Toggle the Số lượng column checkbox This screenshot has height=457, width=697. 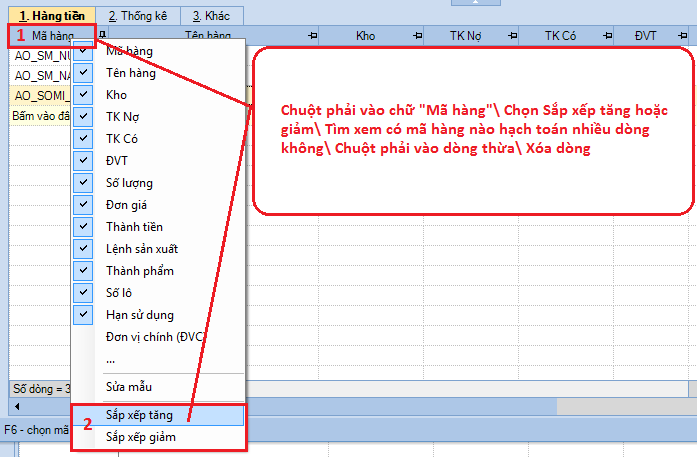[x=83, y=183]
